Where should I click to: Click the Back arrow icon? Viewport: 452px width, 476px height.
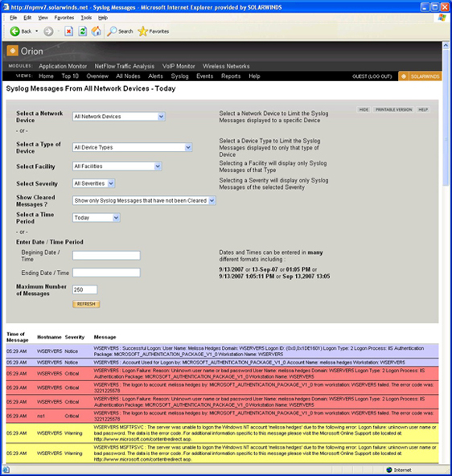point(14,31)
